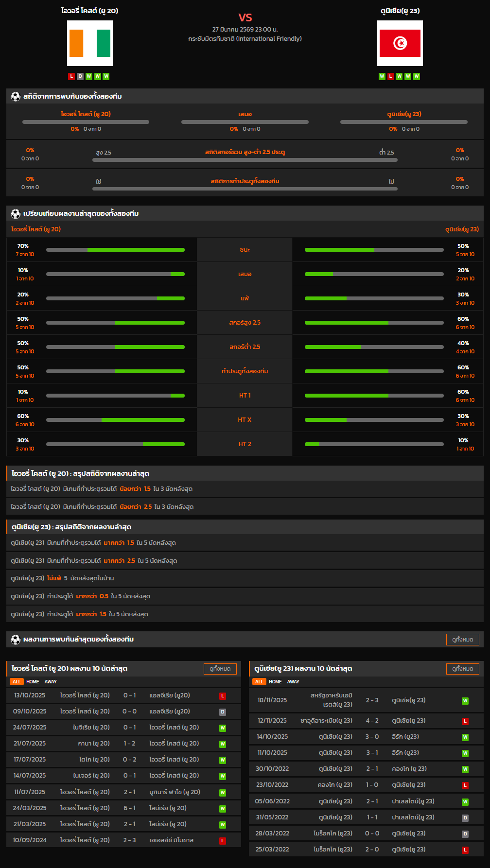Viewport: 490px width, 868px height.
Task: Click the Ivory Coast U20 team name at top
Action: tap(90, 11)
